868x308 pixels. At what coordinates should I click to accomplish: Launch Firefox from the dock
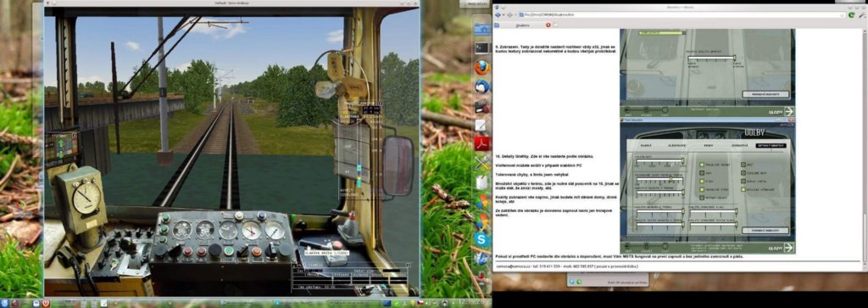[481, 68]
